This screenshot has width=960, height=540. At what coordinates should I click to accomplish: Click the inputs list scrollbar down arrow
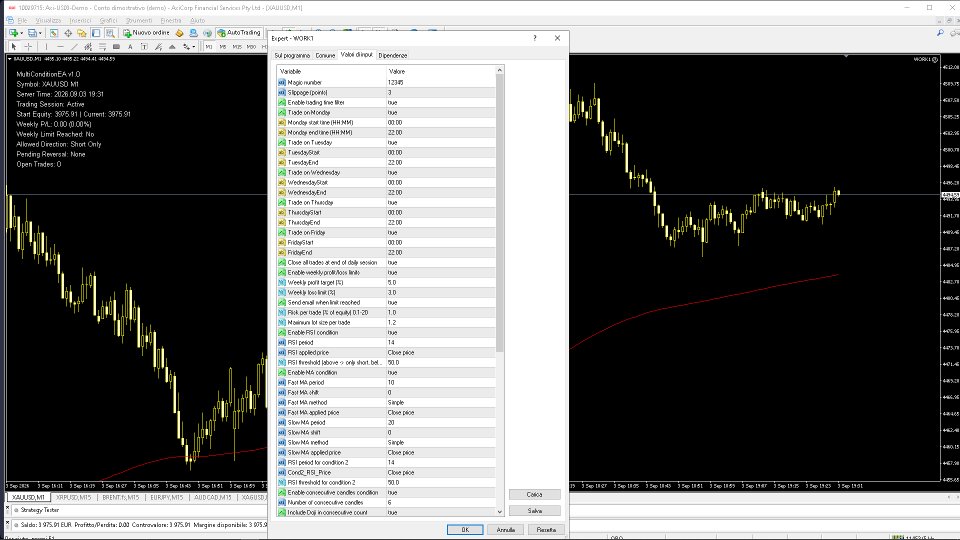(500, 512)
